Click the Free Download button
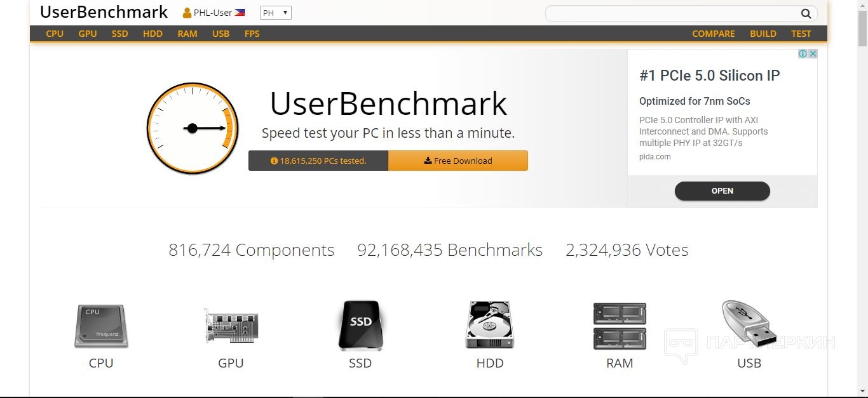Screen dimensions: 868x398 (458, 161)
